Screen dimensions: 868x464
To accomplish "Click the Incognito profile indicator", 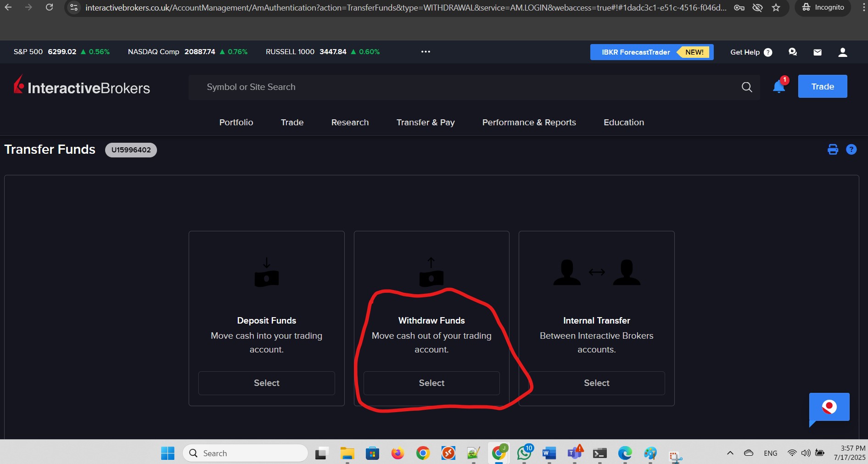I will point(823,7).
